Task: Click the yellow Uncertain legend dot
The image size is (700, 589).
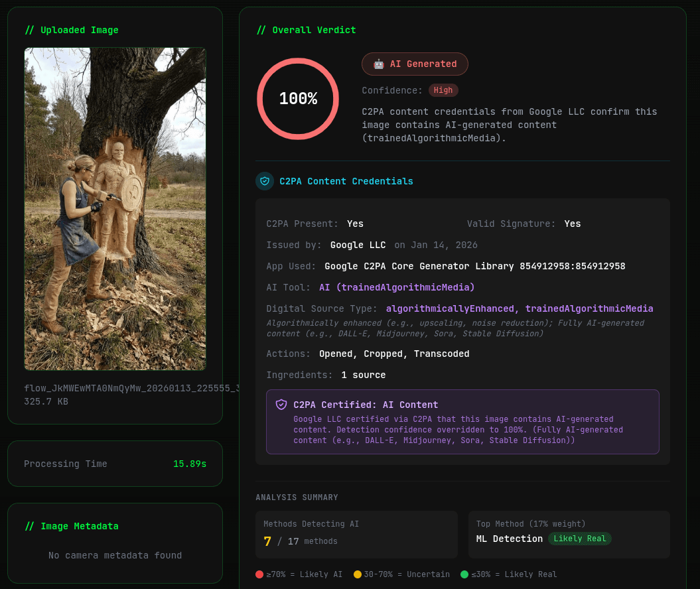Action: pos(358,574)
